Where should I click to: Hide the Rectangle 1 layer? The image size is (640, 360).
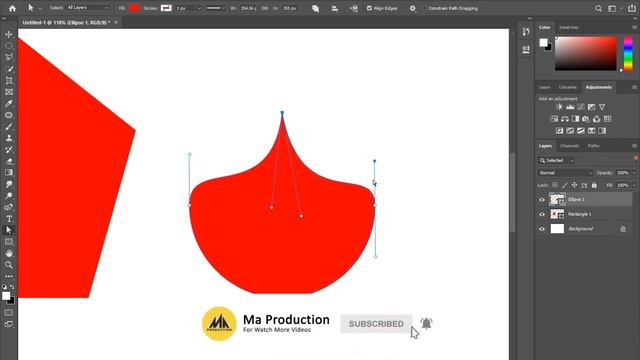pos(542,214)
